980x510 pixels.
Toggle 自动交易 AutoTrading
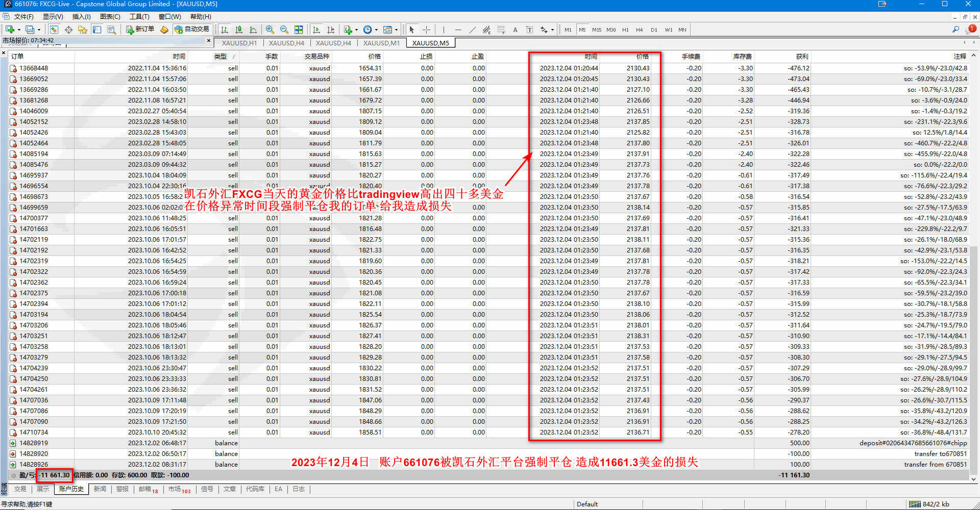(192, 30)
